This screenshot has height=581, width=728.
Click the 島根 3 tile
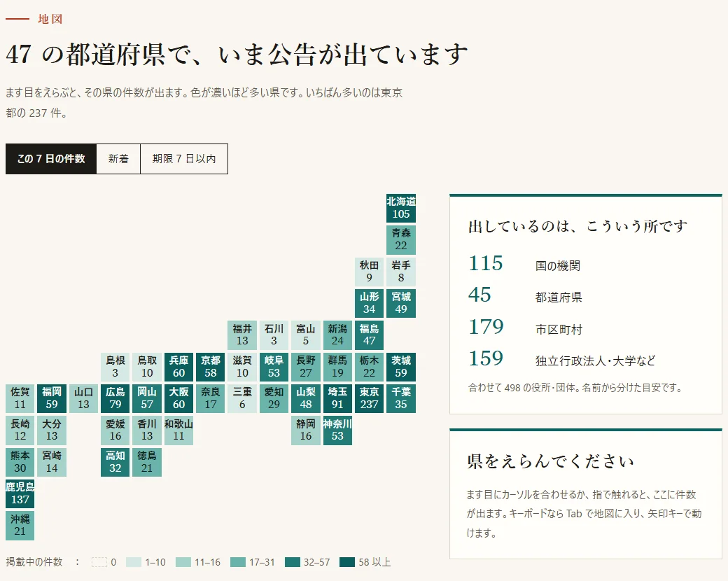click(115, 367)
